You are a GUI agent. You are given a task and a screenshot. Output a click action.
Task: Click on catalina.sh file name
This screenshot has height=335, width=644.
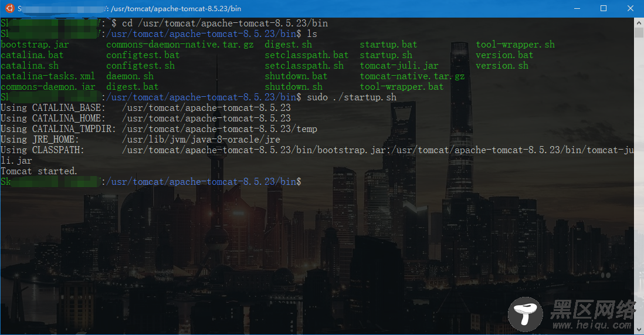pyautogui.click(x=29, y=66)
